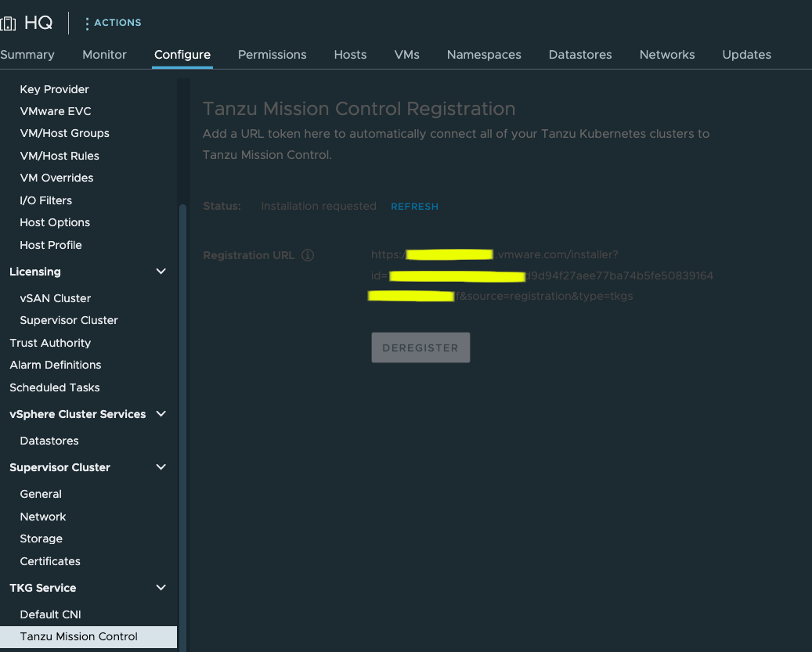Switch to the Monitor tab
812x652 pixels.
click(104, 55)
